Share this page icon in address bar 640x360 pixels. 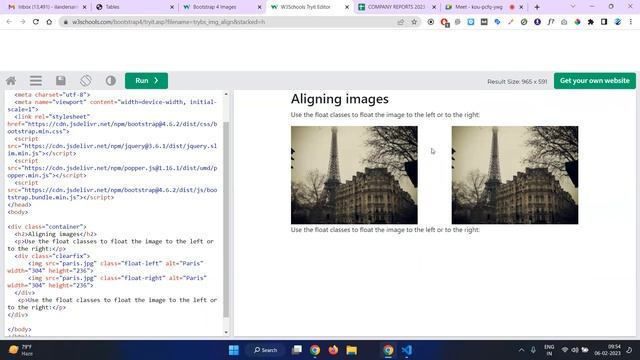[x=400, y=22]
